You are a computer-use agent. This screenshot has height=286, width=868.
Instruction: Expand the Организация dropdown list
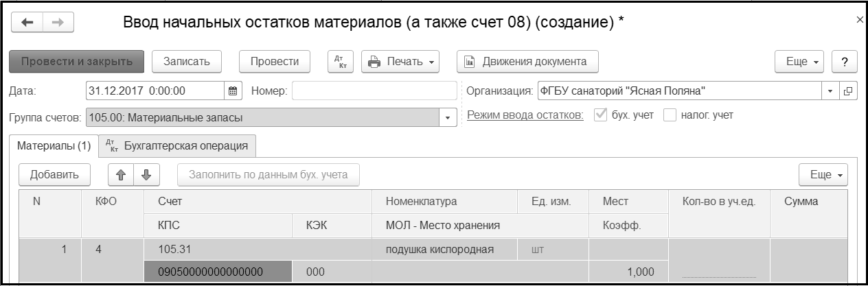pyautogui.click(x=830, y=91)
